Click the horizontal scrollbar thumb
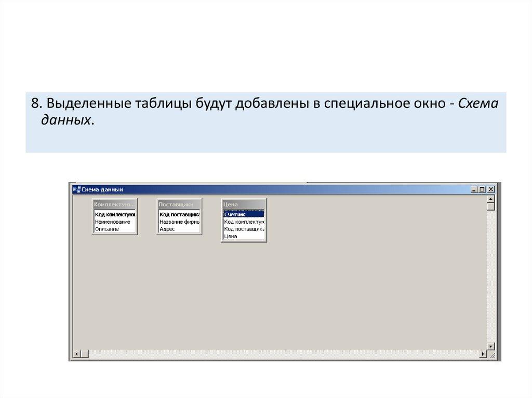Image resolution: width=532 pixels, height=398 pixels. point(85,354)
